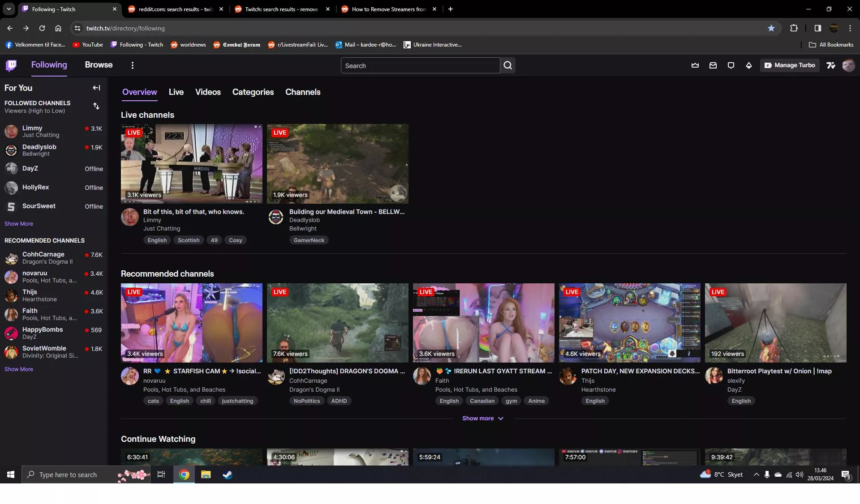Change sort order of Followed Channels
860x504 pixels.
96,106
